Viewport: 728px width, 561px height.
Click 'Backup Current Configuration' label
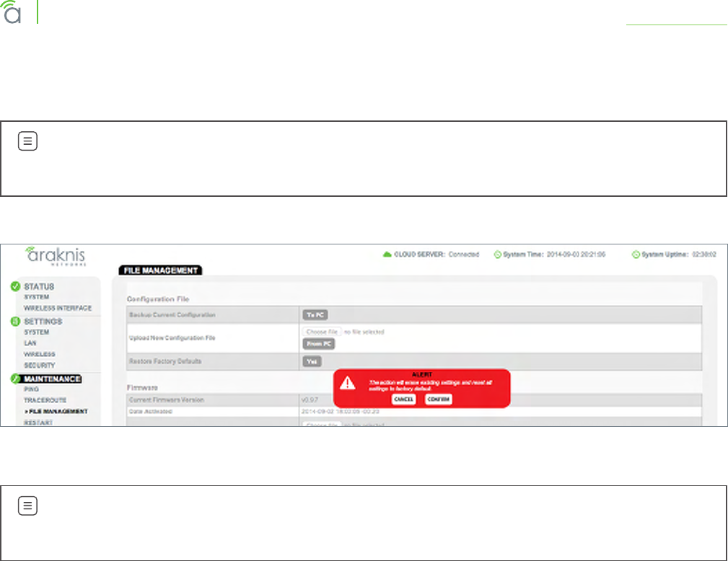click(172, 314)
